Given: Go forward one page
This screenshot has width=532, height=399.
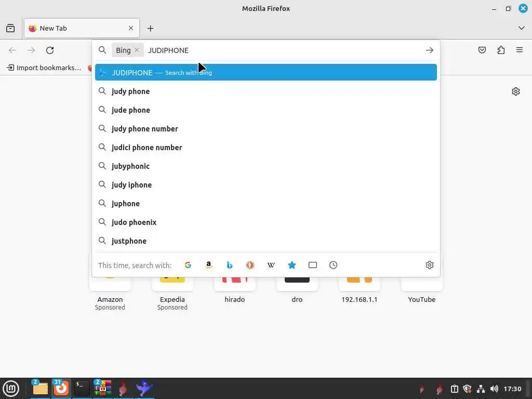Looking at the screenshot, I should click(x=31, y=50).
